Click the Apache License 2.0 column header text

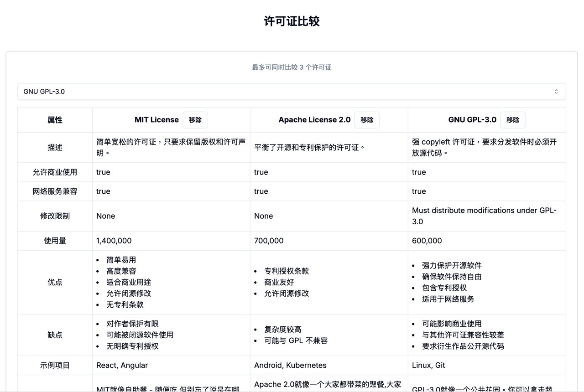click(314, 120)
